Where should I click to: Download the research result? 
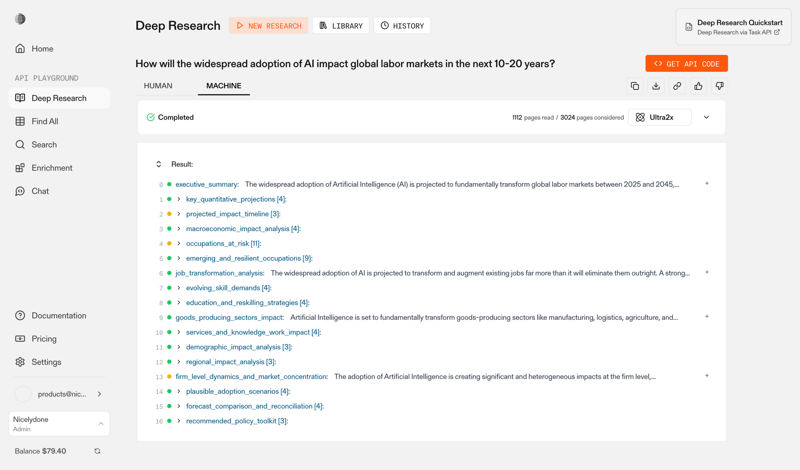click(x=656, y=86)
